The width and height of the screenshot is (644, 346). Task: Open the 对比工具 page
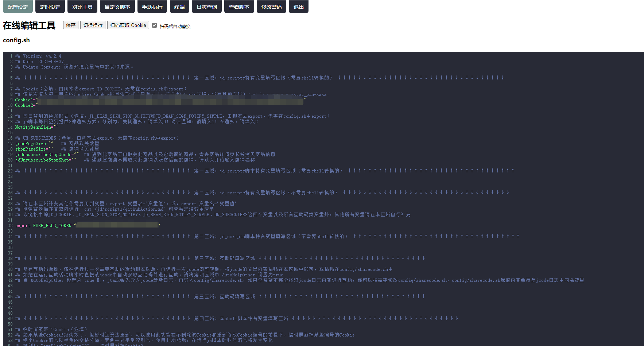(x=82, y=7)
